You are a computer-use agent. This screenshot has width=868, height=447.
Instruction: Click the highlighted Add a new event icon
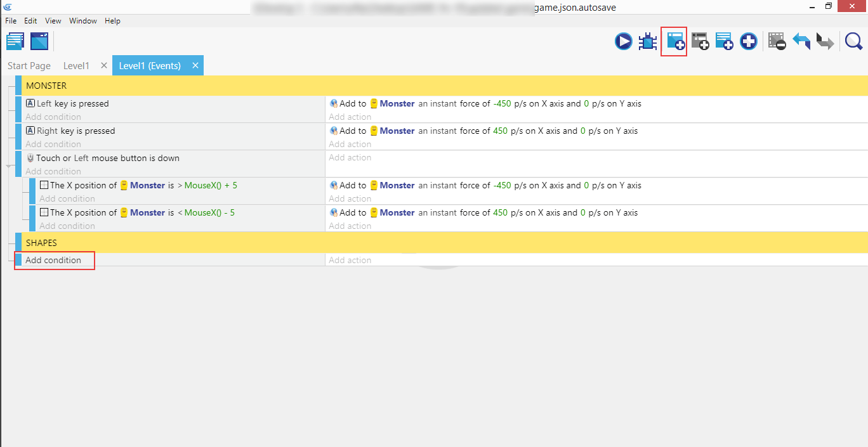[674, 42]
